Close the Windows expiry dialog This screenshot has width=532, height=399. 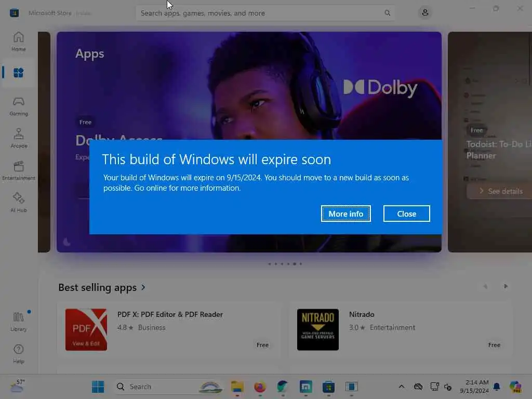[406, 214]
